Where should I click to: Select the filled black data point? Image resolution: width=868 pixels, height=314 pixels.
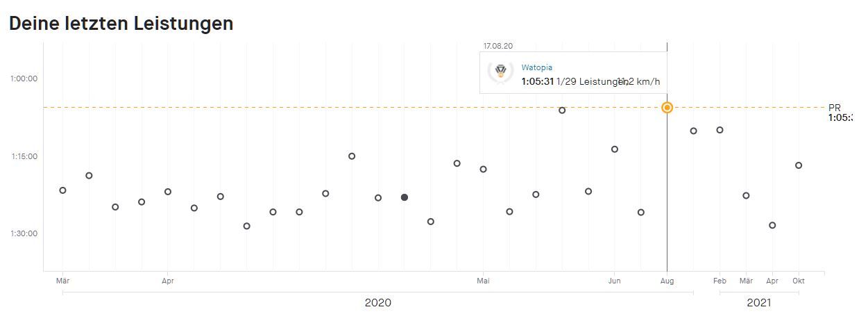tap(405, 197)
